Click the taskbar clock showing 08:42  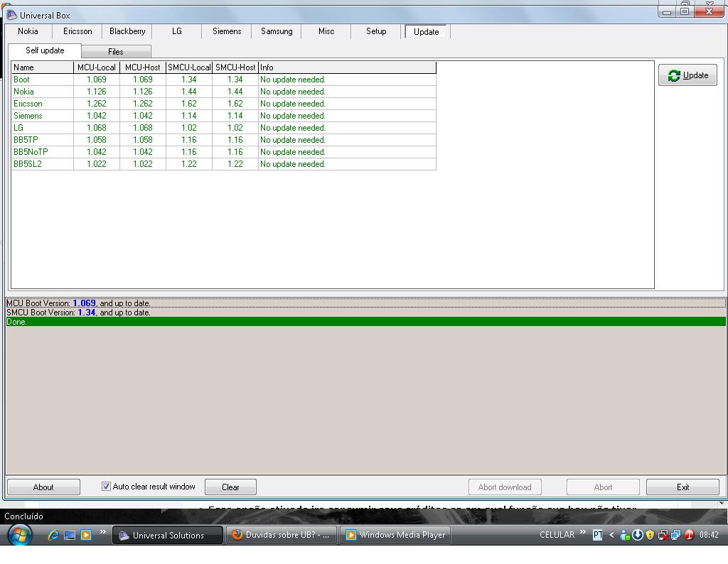click(x=709, y=535)
